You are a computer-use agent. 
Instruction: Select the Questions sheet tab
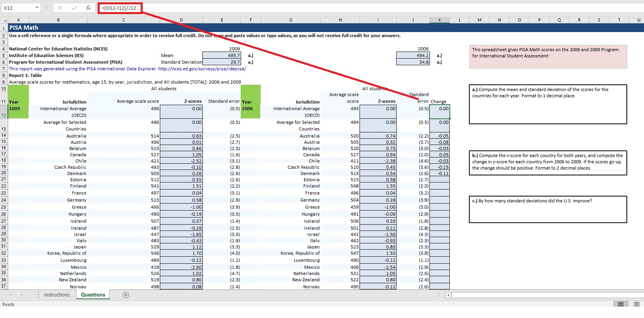(93, 295)
